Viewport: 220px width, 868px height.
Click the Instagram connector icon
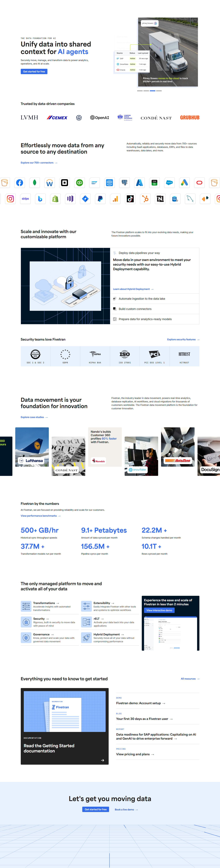tap(11, 199)
